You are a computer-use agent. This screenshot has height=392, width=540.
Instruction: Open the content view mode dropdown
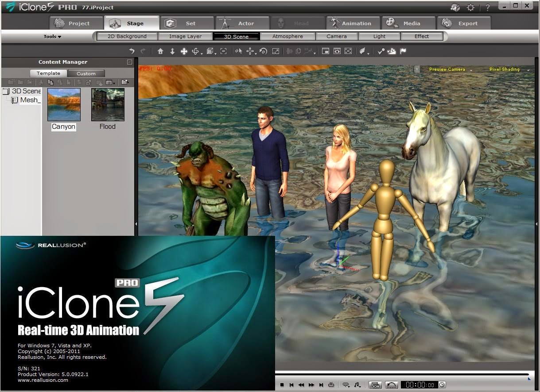[x=111, y=82]
